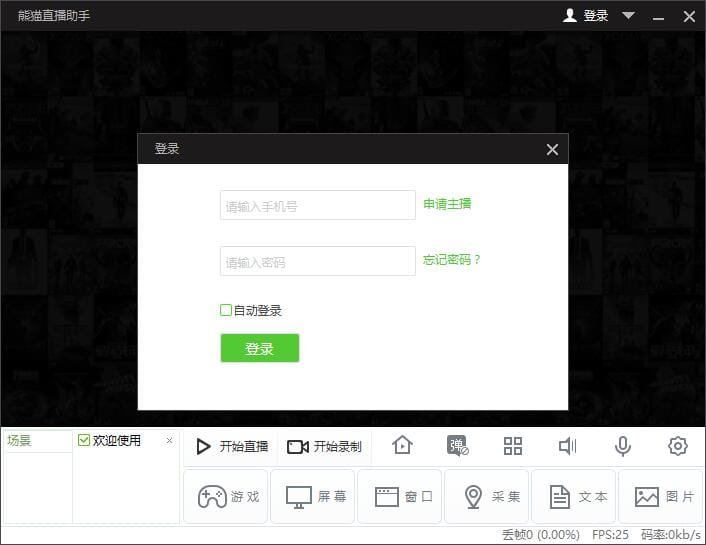The height and width of the screenshot is (545, 706).
Task: Select the 场景 tab
Action: tap(19, 440)
